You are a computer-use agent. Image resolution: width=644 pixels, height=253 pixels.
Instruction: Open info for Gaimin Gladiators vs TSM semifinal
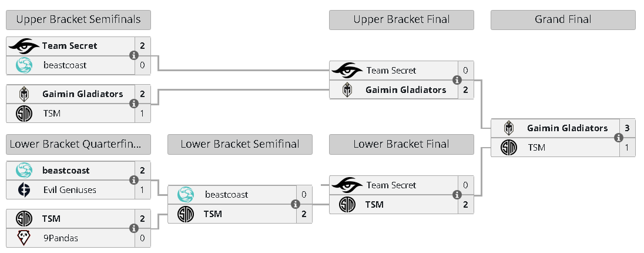pyautogui.click(x=133, y=104)
